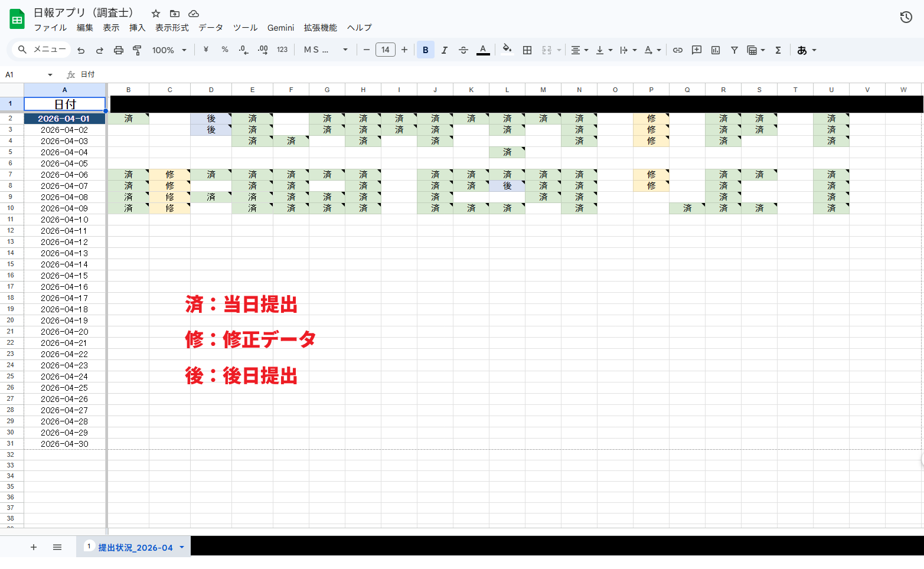Image resolution: width=924 pixels, height=569 pixels.
Task: Click the add new sheet plus button
Action: pos(34,547)
